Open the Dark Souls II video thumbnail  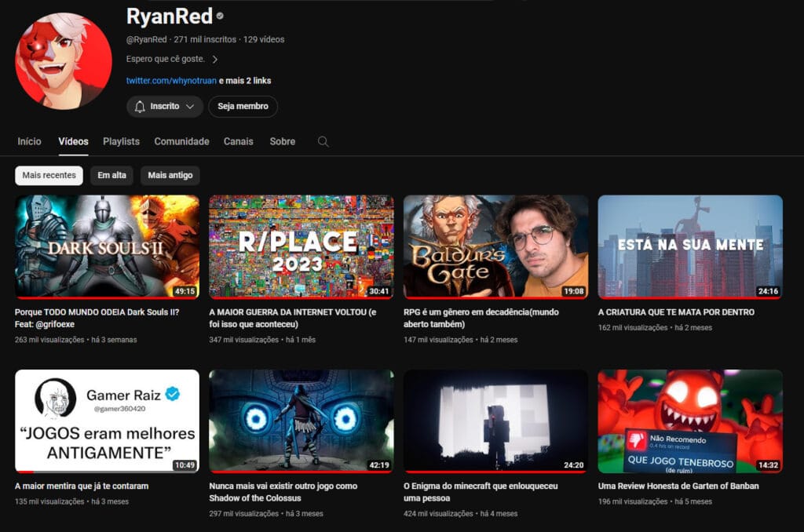(x=107, y=246)
